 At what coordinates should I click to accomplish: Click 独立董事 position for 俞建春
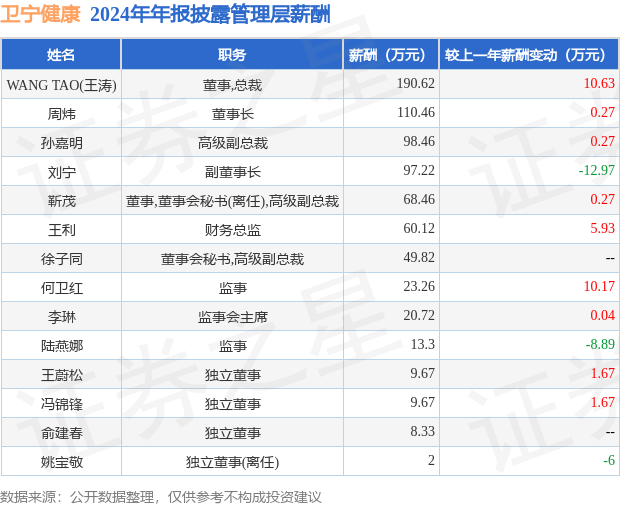click(x=232, y=433)
